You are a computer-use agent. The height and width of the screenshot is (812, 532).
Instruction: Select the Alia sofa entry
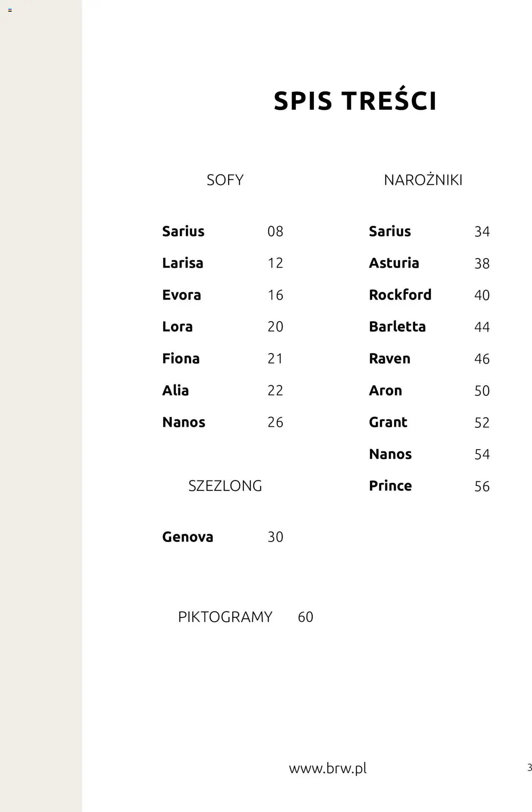(223, 390)
